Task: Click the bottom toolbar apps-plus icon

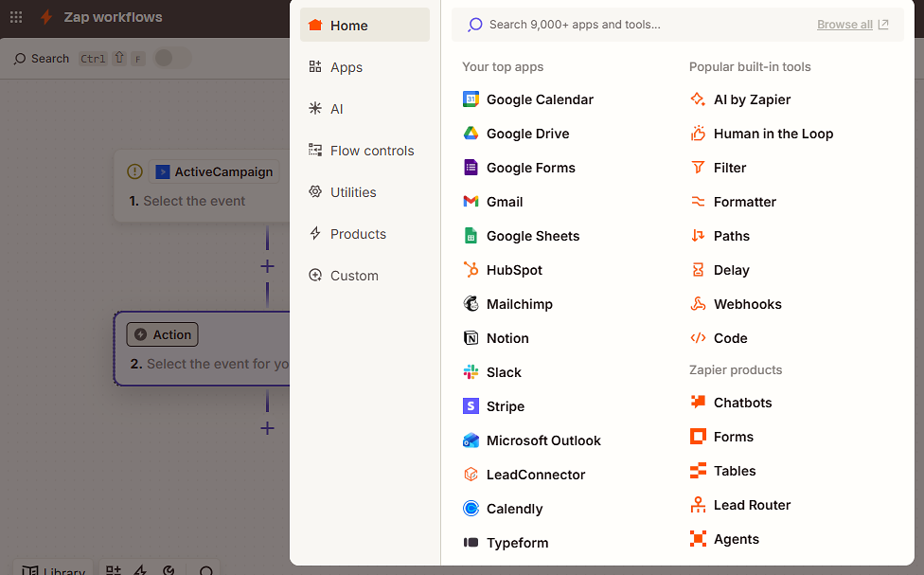Action: click(114, 569)
